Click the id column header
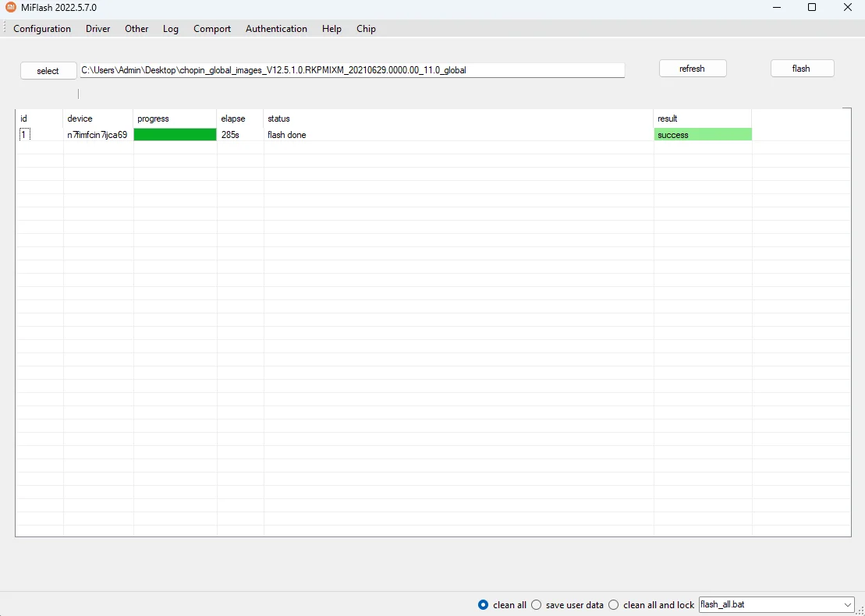Viewport: 865px width, 616px height. pyautogui.click(x=40, y=119)
